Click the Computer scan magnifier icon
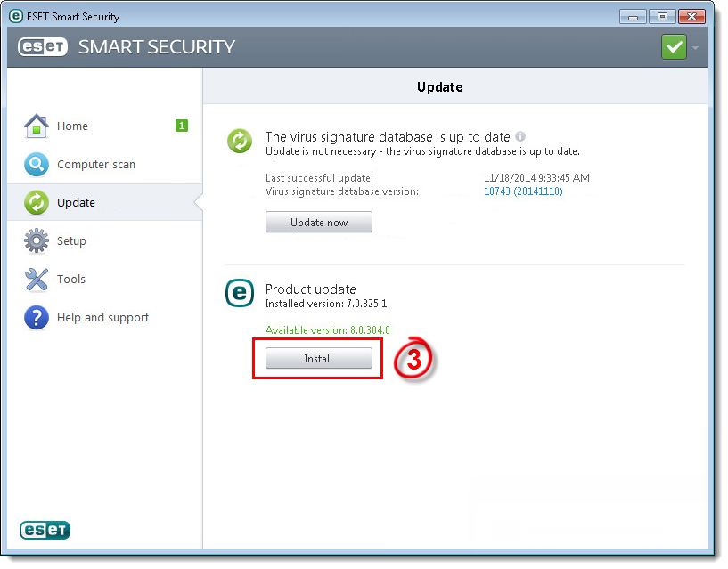This screenshot has width=728, height=569. click(36, 165)
